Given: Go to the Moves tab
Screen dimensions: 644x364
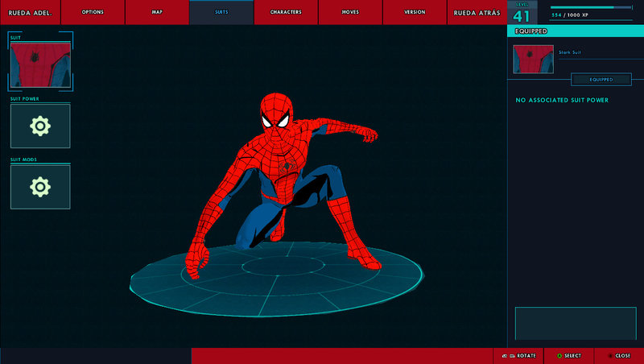Looking at the screenshot, I should (x=350, y=12).
